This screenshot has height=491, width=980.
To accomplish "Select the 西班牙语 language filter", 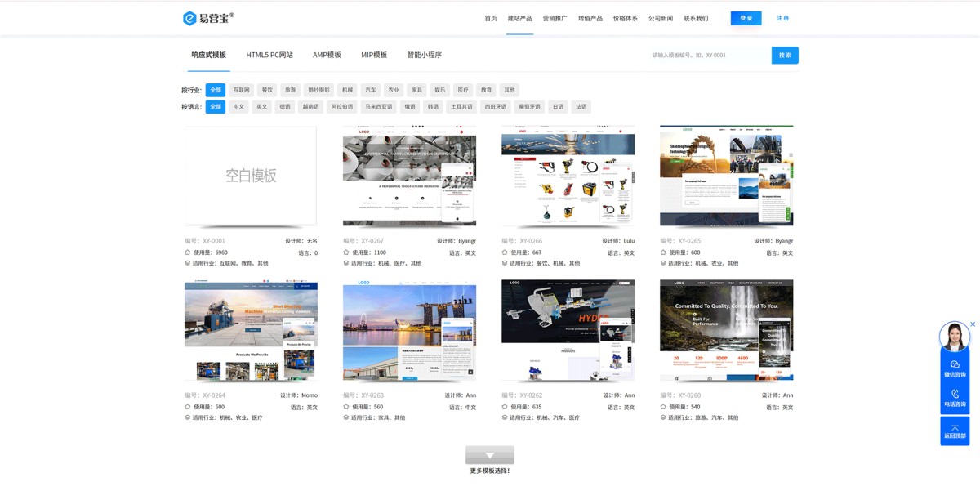I will coord(495,107).
